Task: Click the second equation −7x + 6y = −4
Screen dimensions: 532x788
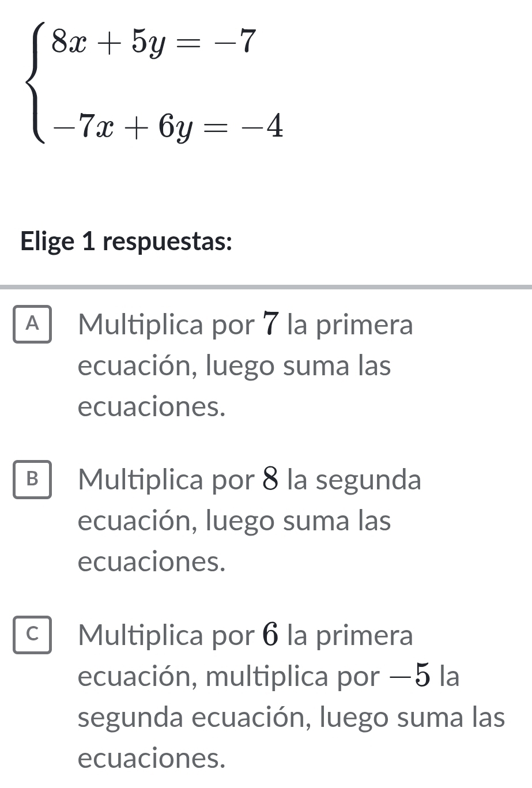Action: click(x=167, y=127)
